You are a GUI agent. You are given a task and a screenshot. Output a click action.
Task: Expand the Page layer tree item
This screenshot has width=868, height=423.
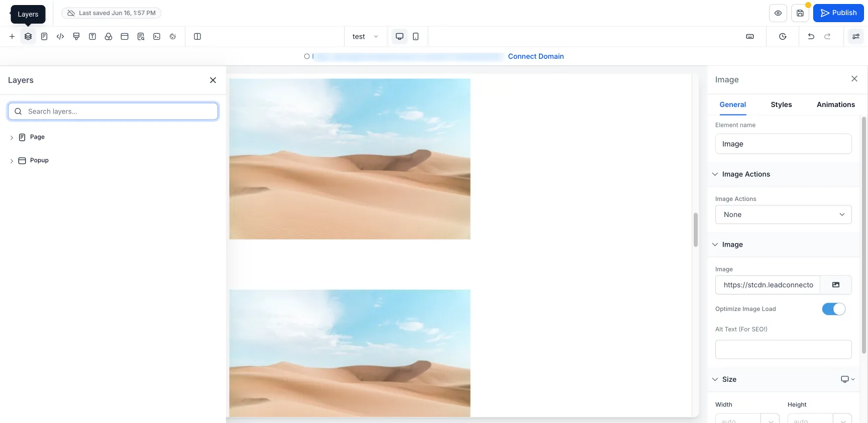[x=12, y=138]
